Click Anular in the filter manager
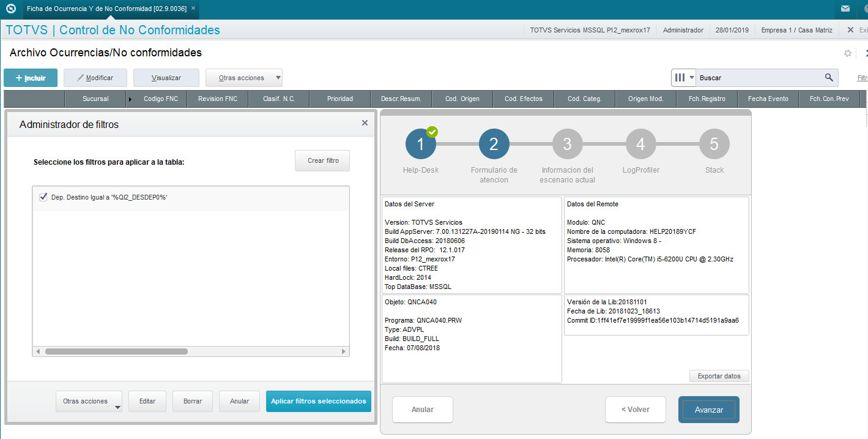The width and height of the screenshot is (868, 439). coord(240,401)
